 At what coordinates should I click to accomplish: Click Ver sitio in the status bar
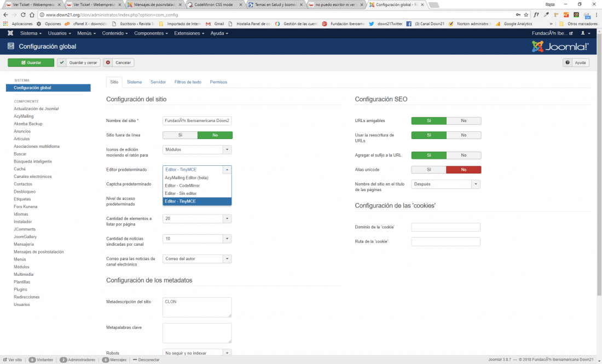coord(13,360)
